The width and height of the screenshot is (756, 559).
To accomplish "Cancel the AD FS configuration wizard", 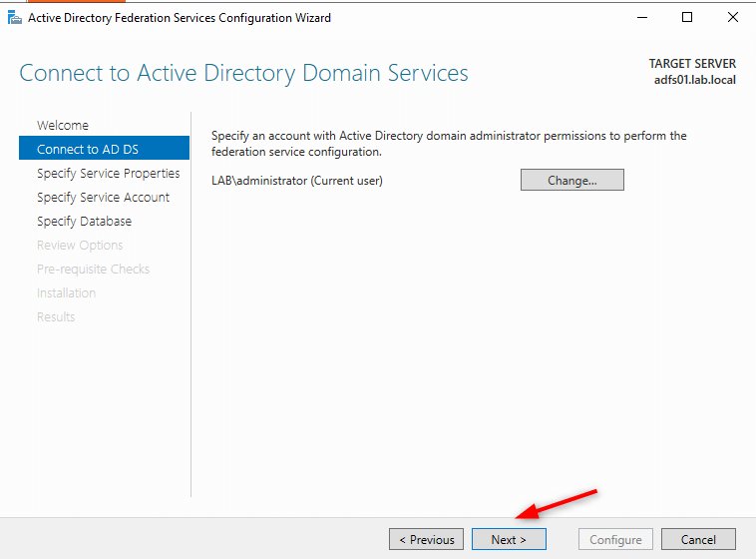I will coord(698,539).
